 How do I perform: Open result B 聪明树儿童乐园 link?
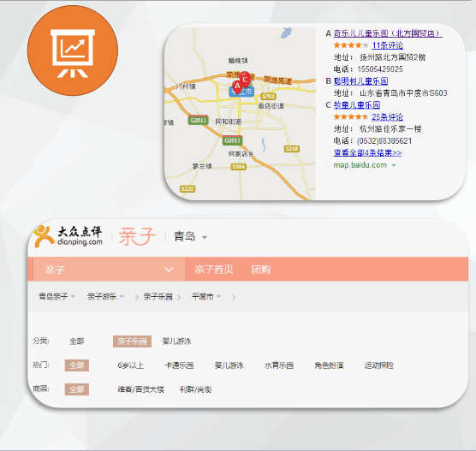(x=360, y=81)
